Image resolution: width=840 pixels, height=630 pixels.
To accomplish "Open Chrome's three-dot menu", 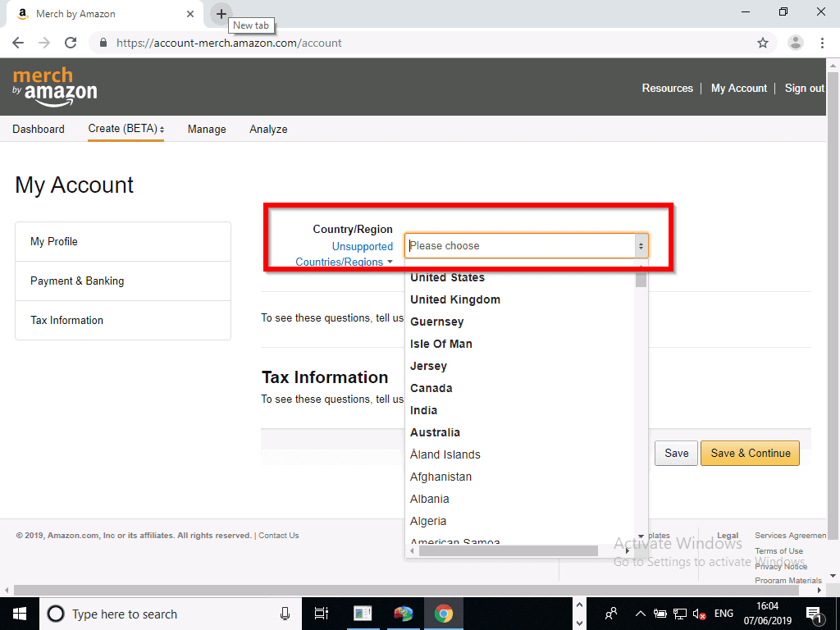I will tap(823, 42).
